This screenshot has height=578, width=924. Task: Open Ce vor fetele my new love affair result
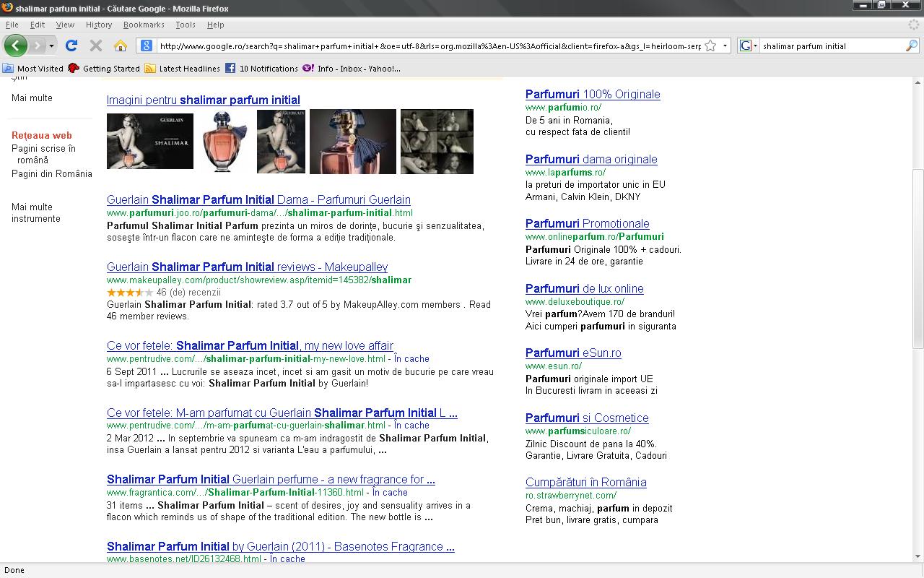tap(250, 345)
